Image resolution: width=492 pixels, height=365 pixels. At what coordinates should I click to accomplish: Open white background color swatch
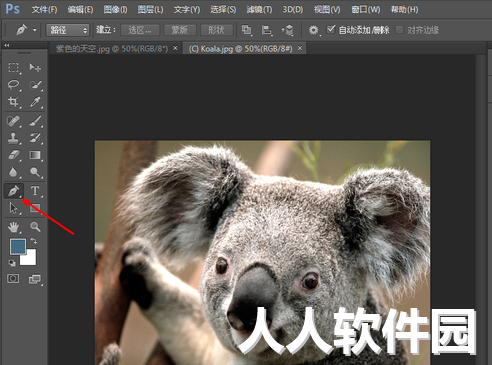30,259
